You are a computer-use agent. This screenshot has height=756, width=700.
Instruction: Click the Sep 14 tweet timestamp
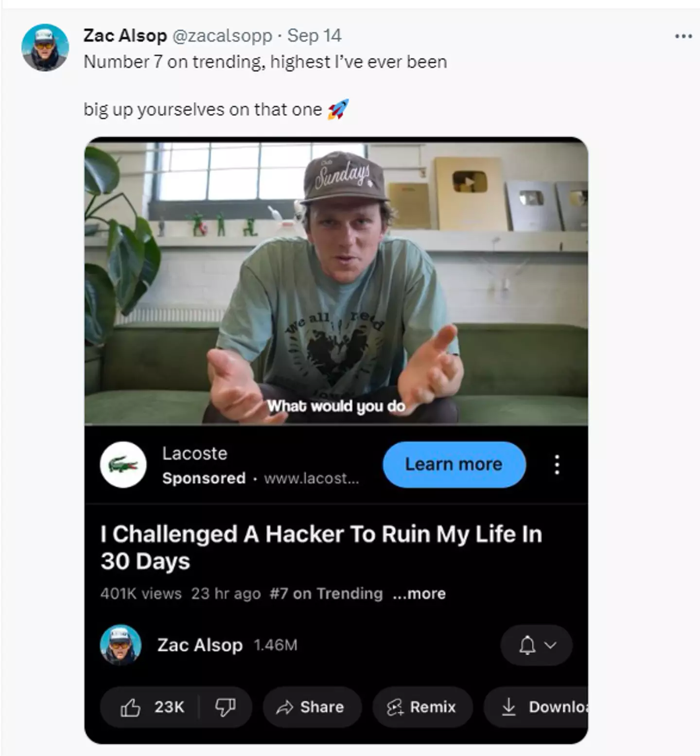[314, 35]
